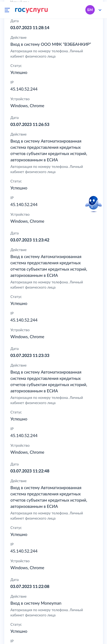Click Windows, Chrome device under the 11:23:33 entry
The width and height of the screenshot is (107, 644).
(27, 452)
